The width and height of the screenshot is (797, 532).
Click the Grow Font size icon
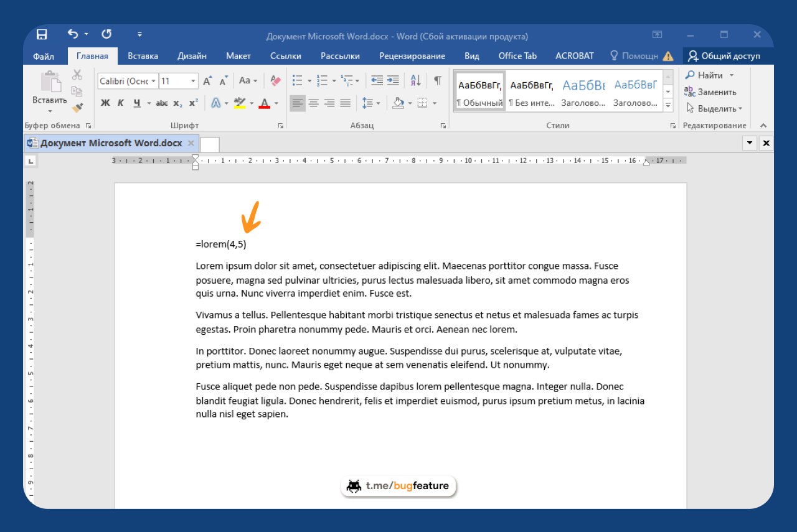207,81
